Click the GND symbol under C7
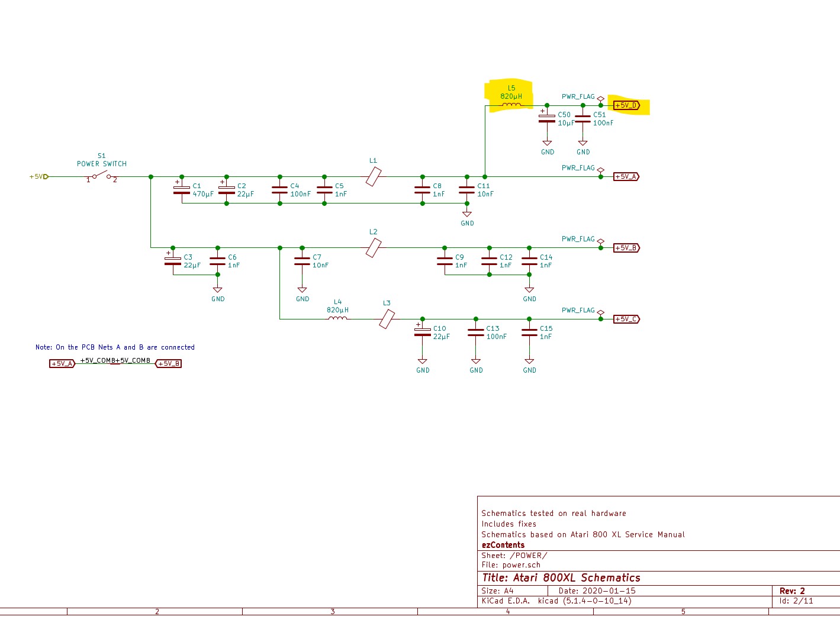 coord(302,291)
